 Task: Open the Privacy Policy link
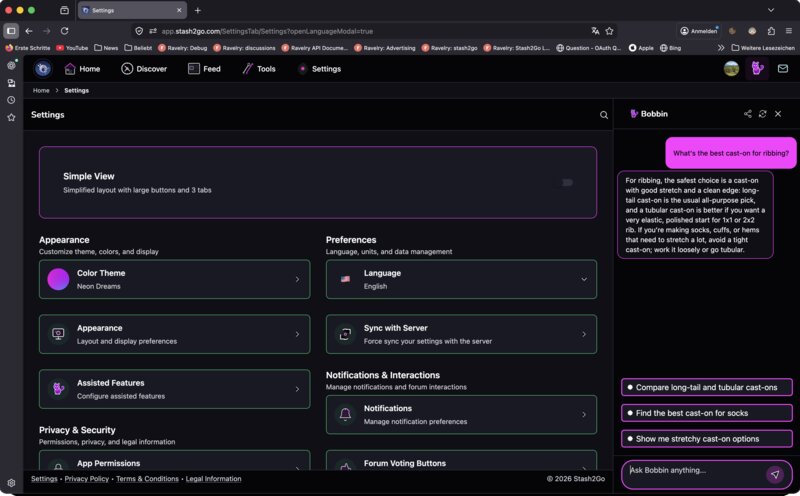pos(87,479)
